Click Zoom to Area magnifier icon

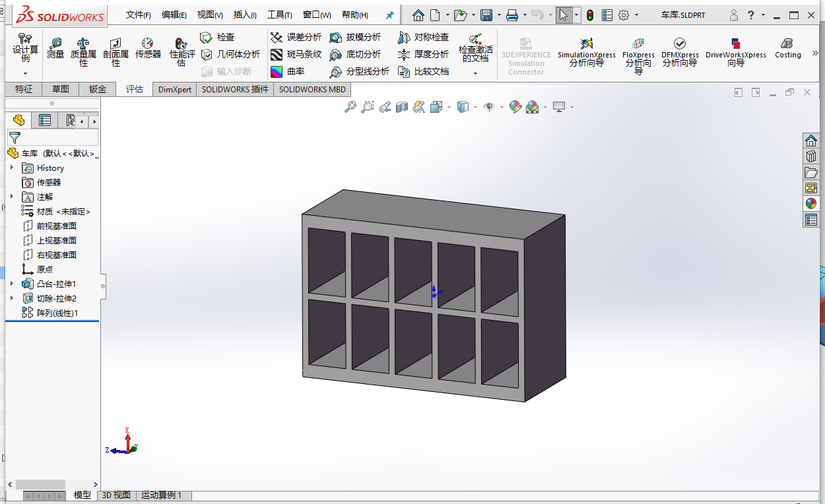click(x=368, y=107)
